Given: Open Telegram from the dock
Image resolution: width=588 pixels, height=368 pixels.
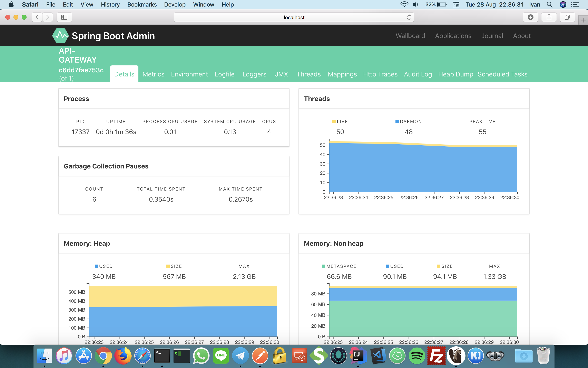Looking at the screenshot, I should [x=240, y=356].
